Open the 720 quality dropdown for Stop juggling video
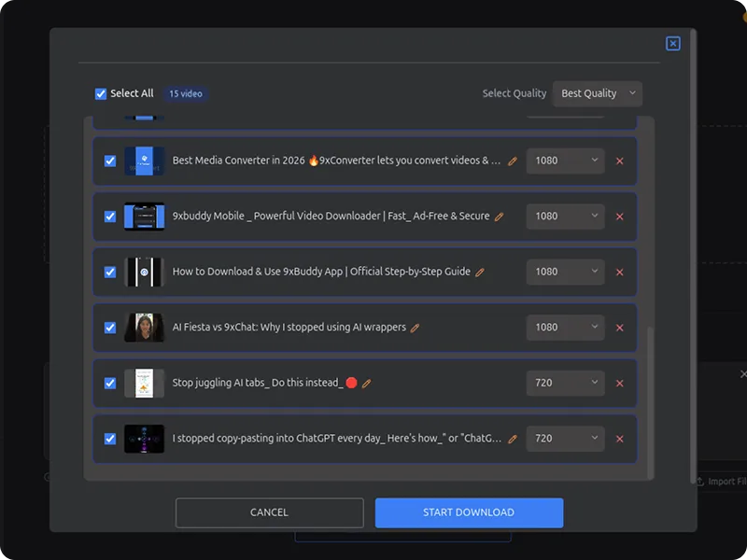Screen dimensions: 747x560 pyautogui.click(x=564, y=383)
